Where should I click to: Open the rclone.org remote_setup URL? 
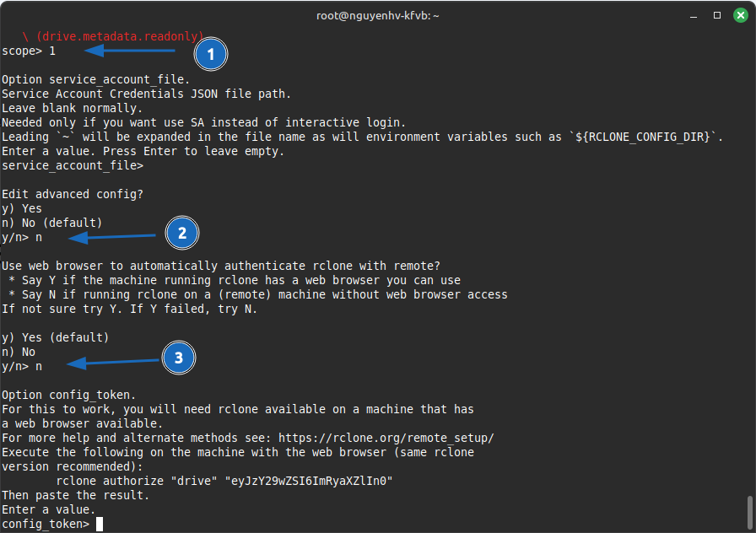pos(386,438)
